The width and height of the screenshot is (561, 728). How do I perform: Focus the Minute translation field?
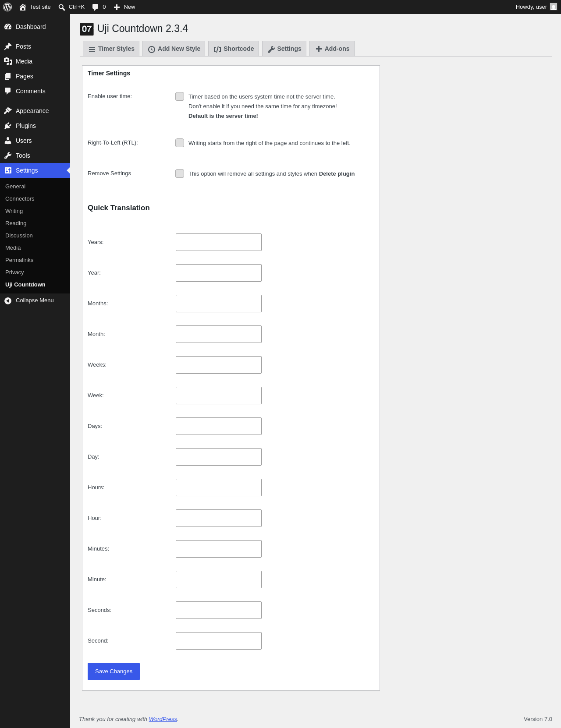click(x=219, y=580)
